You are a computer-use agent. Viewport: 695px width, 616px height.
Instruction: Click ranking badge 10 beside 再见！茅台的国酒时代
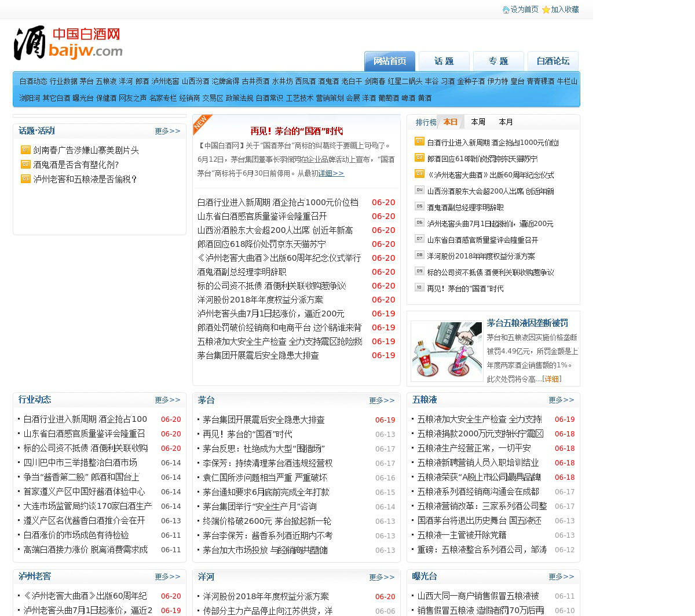click(419, 287)
